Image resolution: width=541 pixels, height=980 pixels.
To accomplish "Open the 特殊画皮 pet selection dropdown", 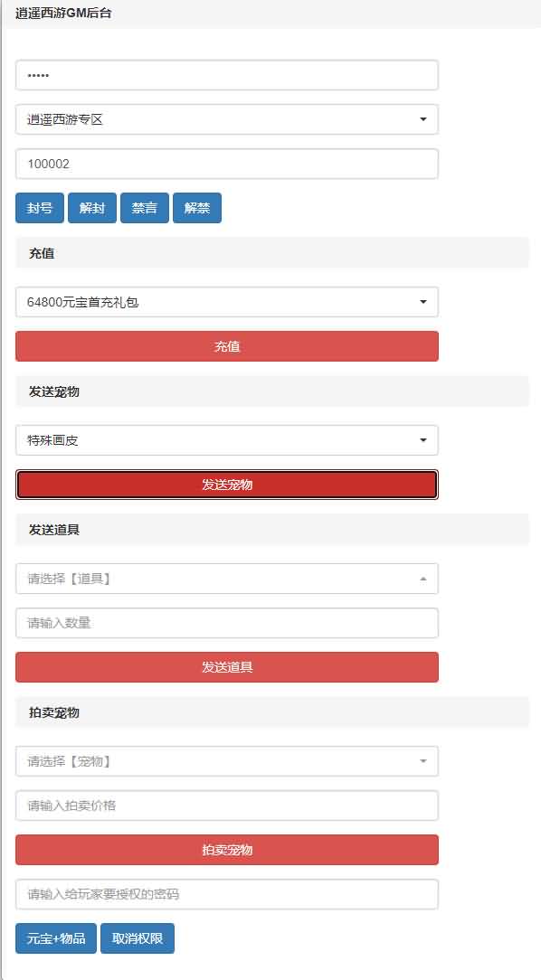I will coord(226,440).
